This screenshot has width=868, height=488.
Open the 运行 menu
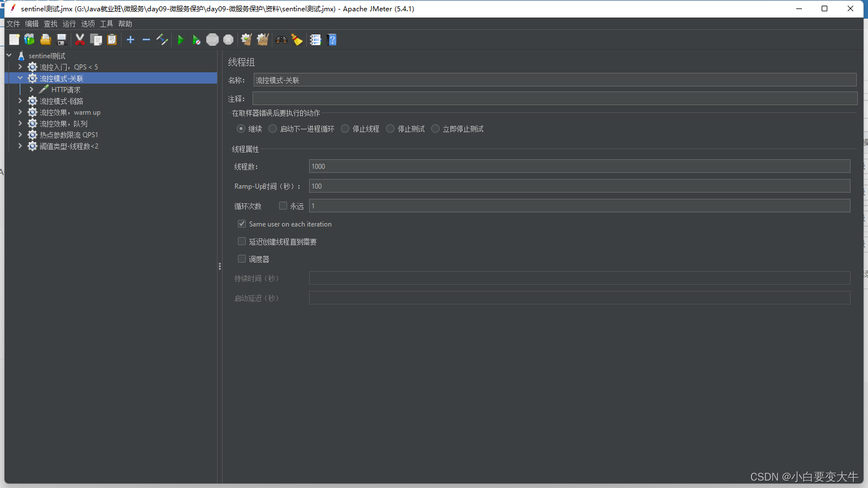click(69, 24)
